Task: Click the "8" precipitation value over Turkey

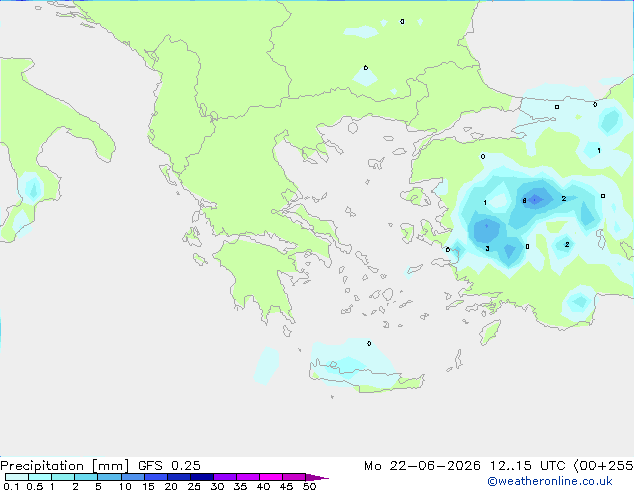Action: point(524,201)
